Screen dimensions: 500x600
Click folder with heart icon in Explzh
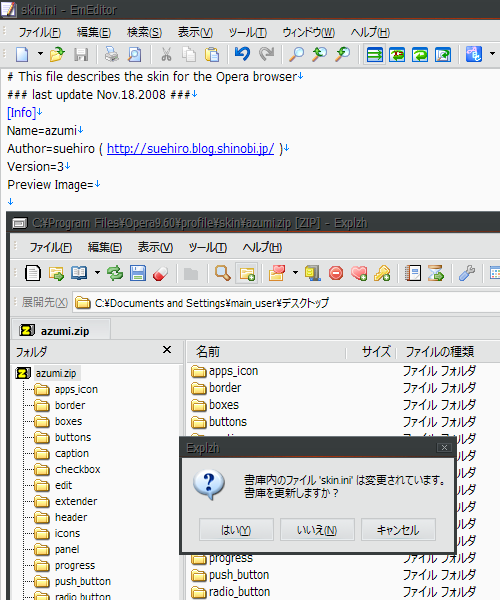277,273
